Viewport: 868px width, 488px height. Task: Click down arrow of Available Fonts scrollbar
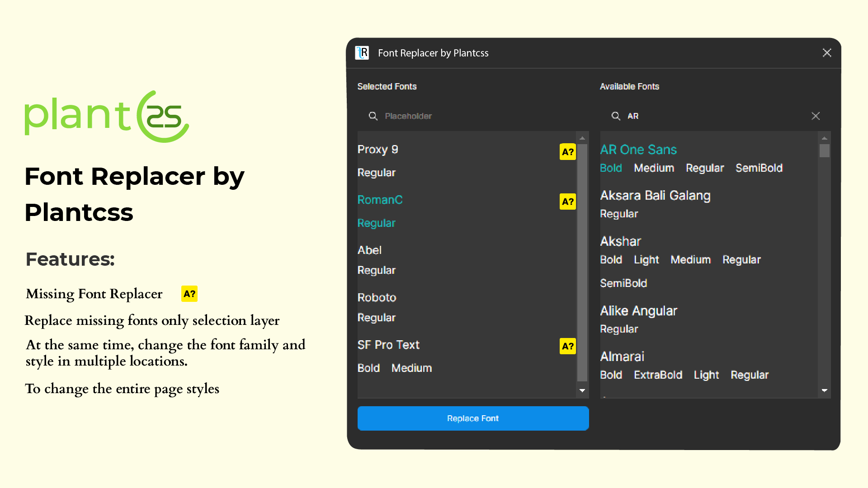825,390
